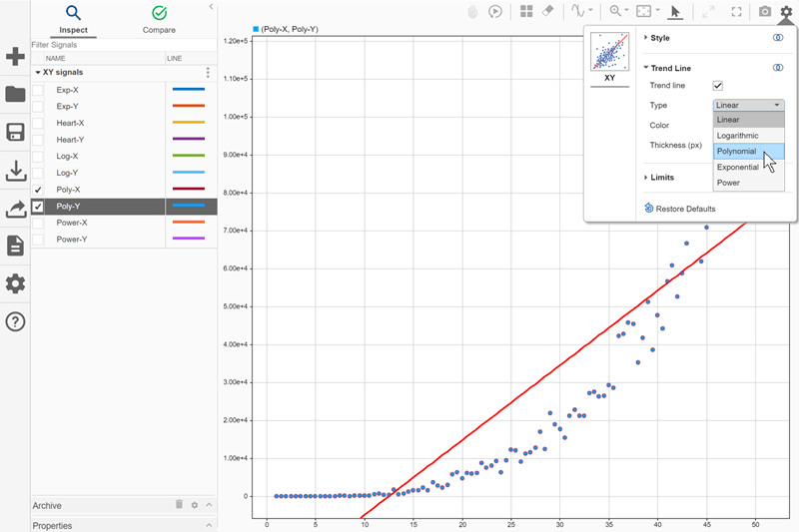This screenshot has height=532, width=799.
Task: Open the Help question mark icon
Action: tap(15, 321)
